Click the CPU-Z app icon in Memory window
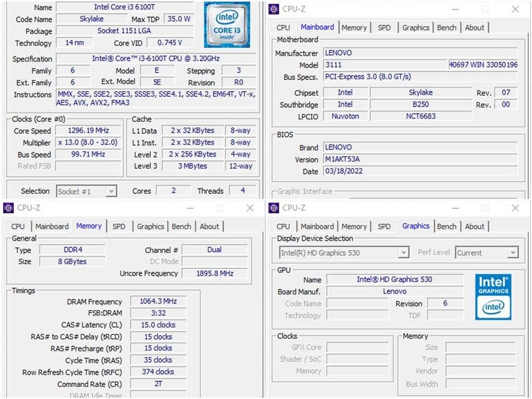Viewport: 532px width, 399px height. tap(8, 208)
